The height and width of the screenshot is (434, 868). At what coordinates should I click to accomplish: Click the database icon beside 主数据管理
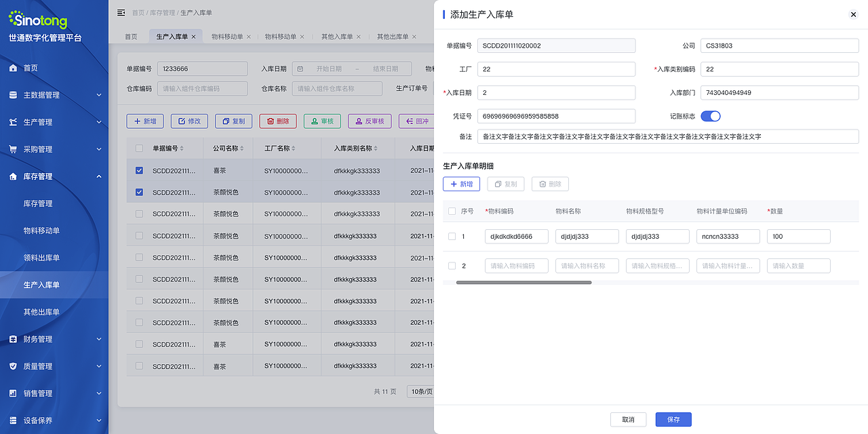pyautogui.click(x=13, y=95)
